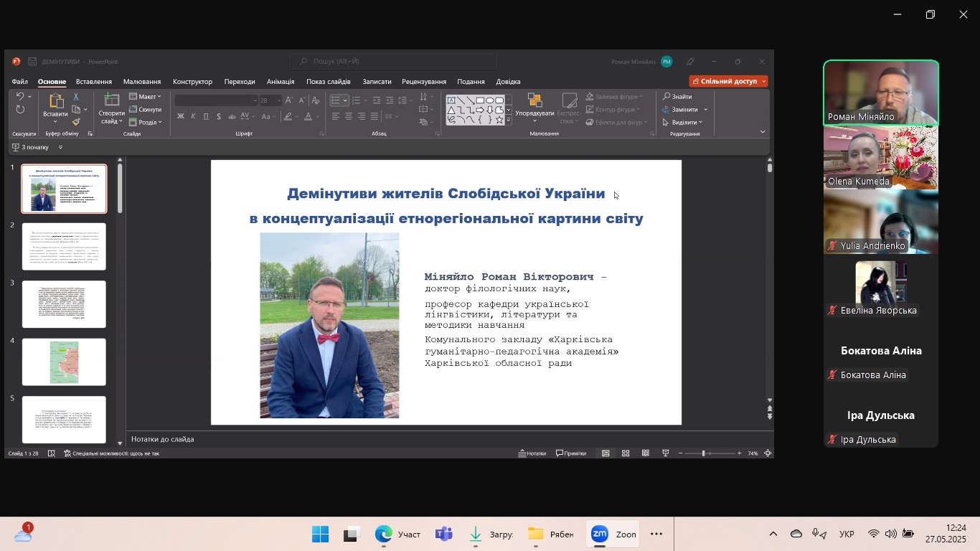Image resolution: width=980 pixels, height=551 pixels.
Task: Toggle the Нотатки notes pane
Action: coord(532,453)
